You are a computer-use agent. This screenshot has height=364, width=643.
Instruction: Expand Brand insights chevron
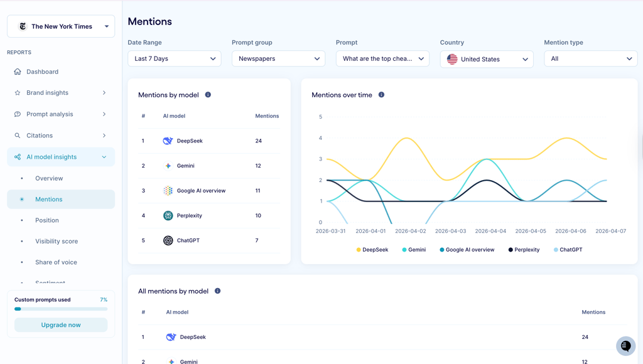[104, 93]
